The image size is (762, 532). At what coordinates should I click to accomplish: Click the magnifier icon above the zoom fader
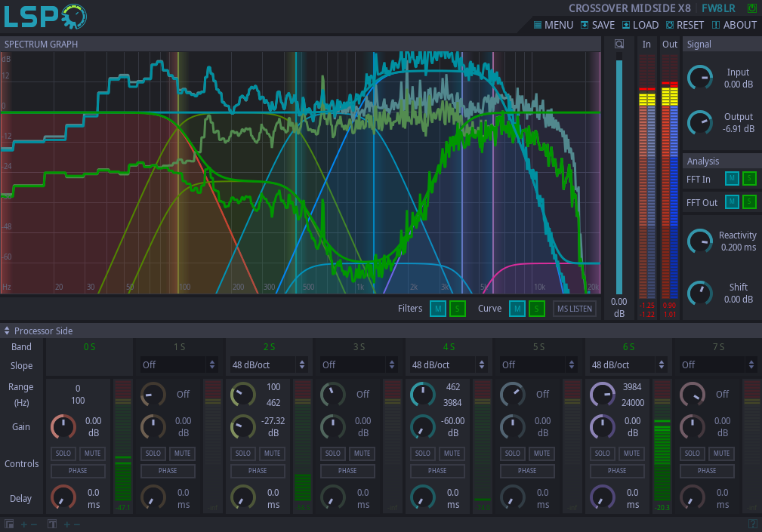pos(619,45)
